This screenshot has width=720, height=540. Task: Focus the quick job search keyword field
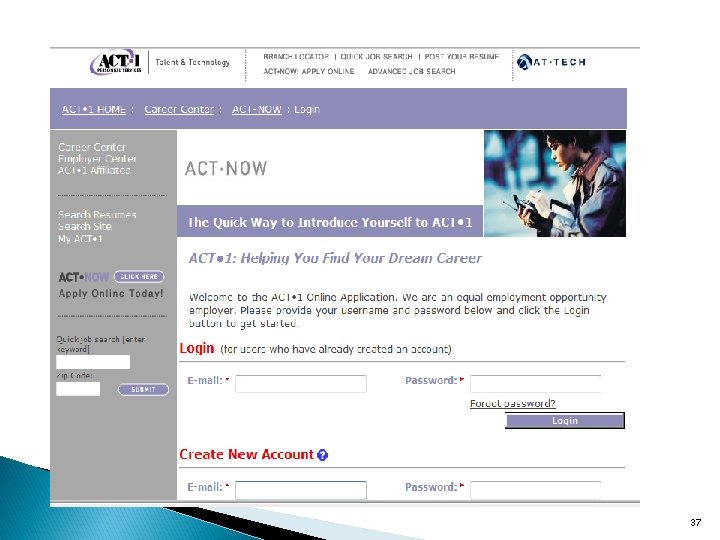point(93,362)
